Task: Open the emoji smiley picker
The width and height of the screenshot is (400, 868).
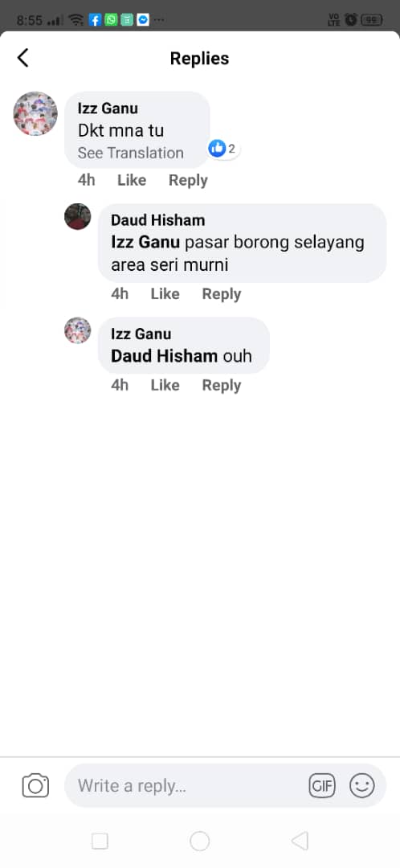Action: pos(362,785)
